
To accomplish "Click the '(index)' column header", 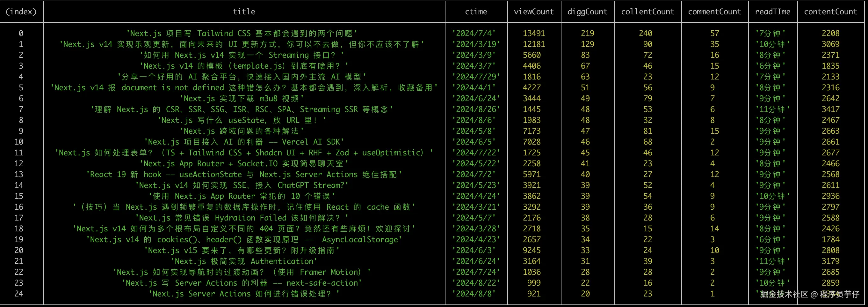I will [x=21, y=12].
